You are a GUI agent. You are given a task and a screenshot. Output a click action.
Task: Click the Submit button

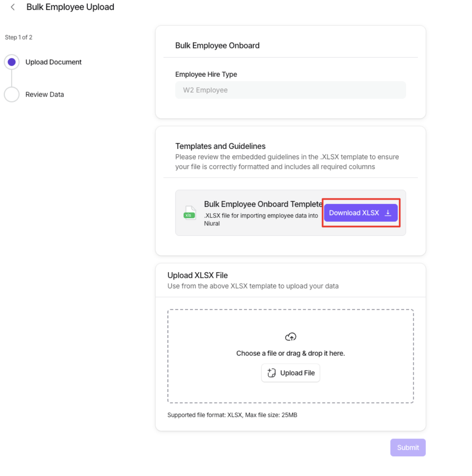(x=408, y=448)
